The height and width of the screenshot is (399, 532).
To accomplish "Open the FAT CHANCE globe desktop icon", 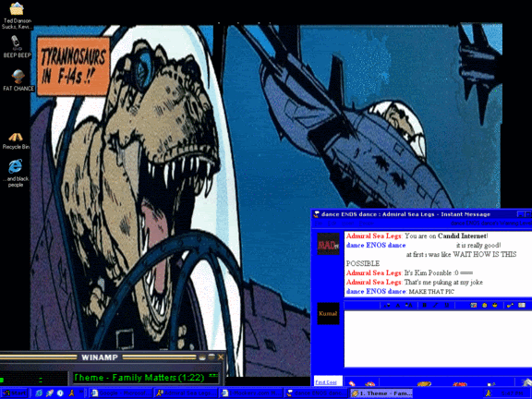I will point(18,77).
